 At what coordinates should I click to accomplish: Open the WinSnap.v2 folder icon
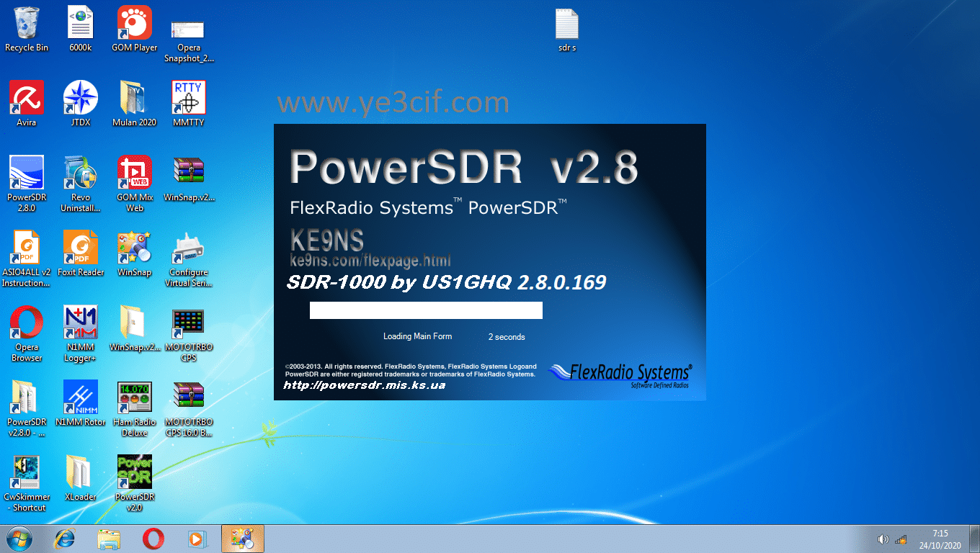(x=135, y=328)
